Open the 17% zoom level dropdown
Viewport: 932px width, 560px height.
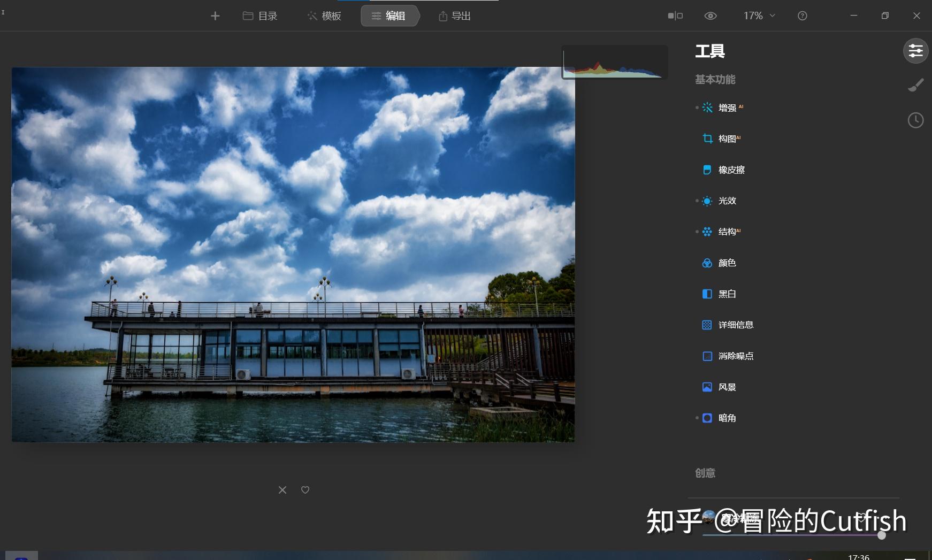tap(758, 16)
